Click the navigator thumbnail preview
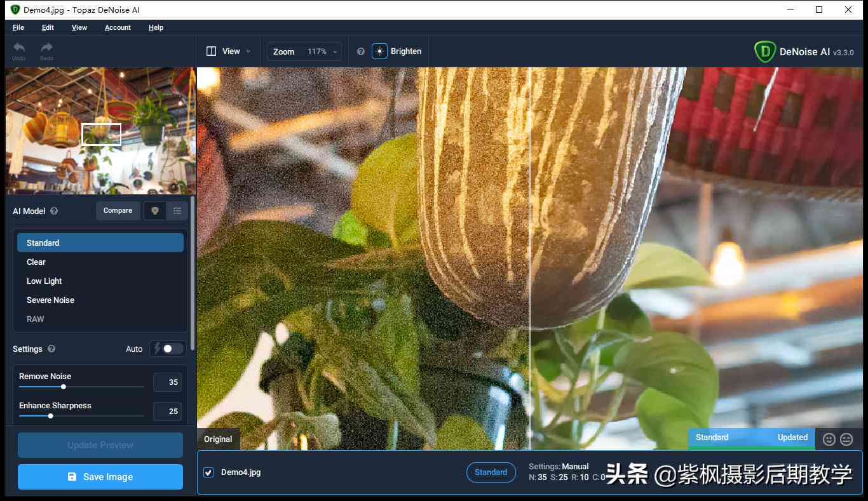 point(100,131)
